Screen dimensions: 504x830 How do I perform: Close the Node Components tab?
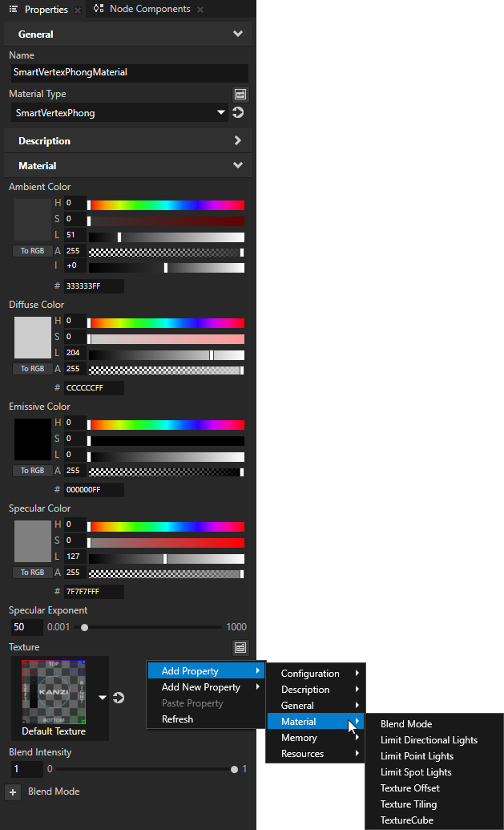[200, 10]
